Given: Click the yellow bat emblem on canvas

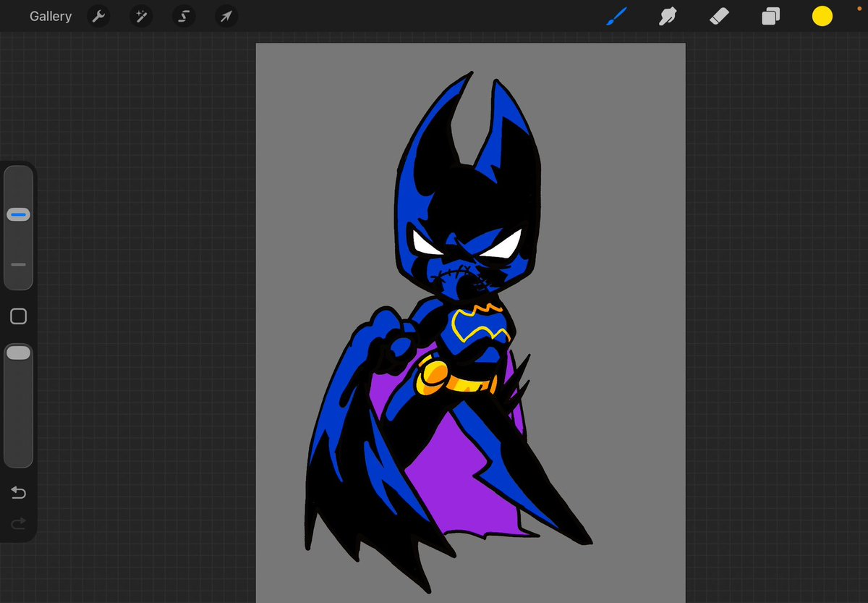Looking at the screenshot, I should click(481, 324).
